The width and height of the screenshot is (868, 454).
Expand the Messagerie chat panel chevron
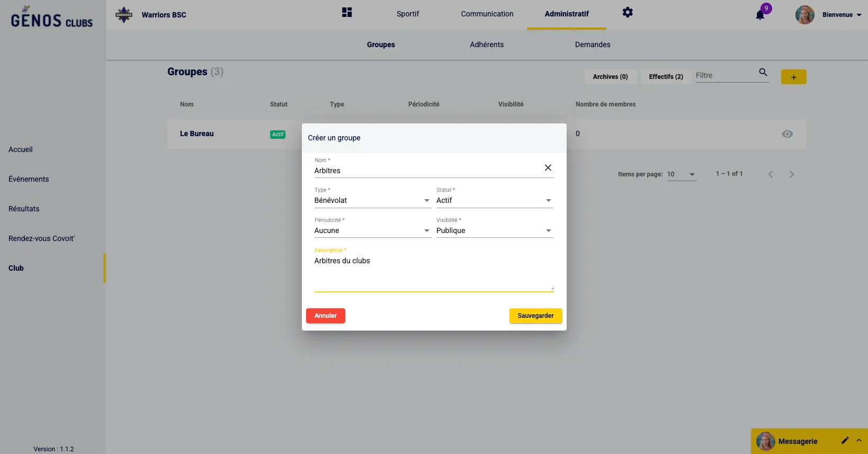(859, 440)
